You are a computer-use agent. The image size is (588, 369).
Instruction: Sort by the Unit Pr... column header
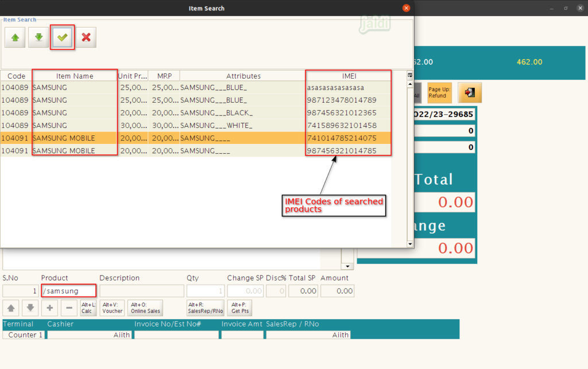point(133,76)
